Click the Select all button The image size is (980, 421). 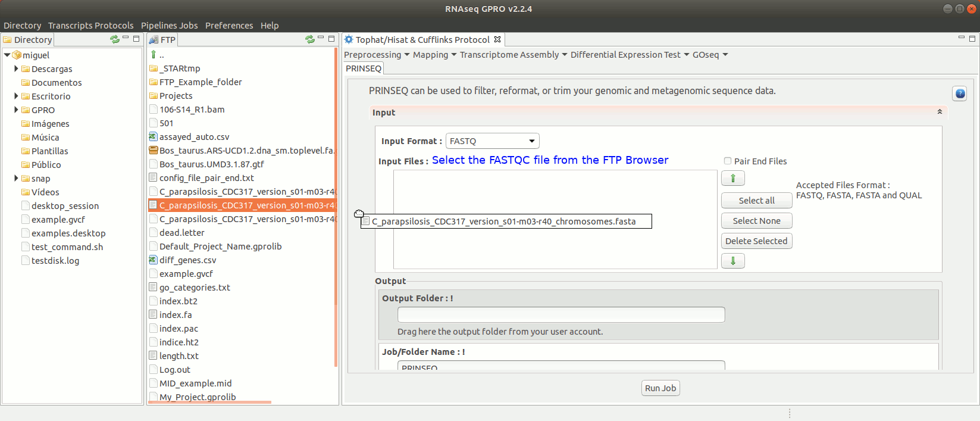click(x=756, y=201)
